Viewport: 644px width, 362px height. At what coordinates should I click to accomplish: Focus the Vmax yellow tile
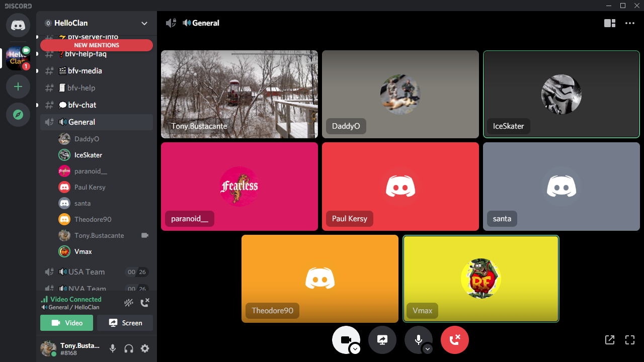click(481, 279)
